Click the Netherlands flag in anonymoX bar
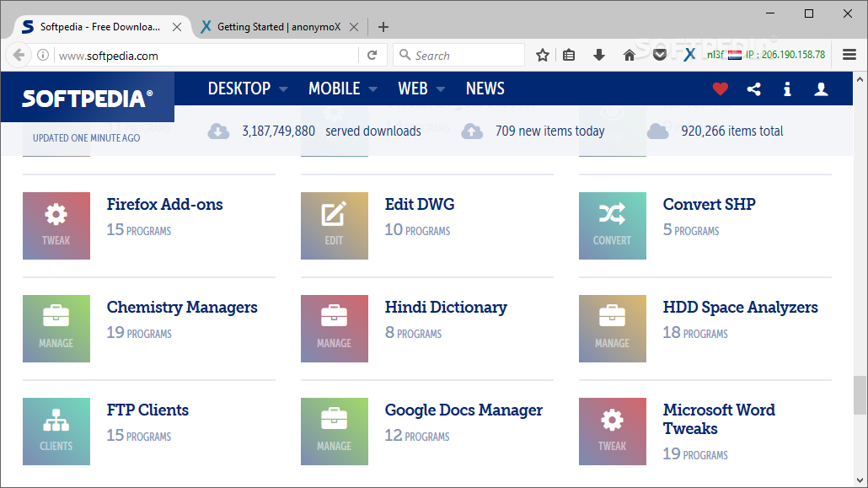The image size is (868, 488). 735,55
